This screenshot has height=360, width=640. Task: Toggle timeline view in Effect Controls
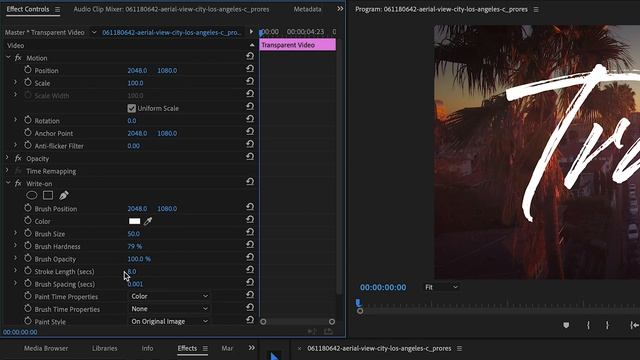[x=251, y=32]
